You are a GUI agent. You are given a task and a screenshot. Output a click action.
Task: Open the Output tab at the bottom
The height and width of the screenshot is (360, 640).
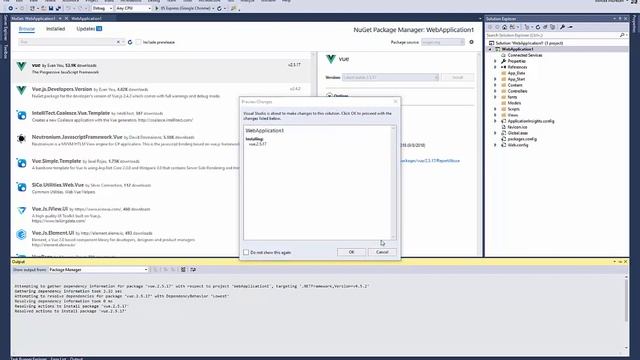[76, 358]
